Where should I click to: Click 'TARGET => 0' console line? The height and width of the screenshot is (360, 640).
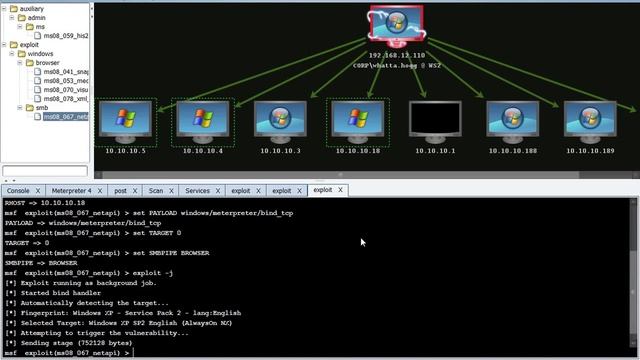[27, 243]
